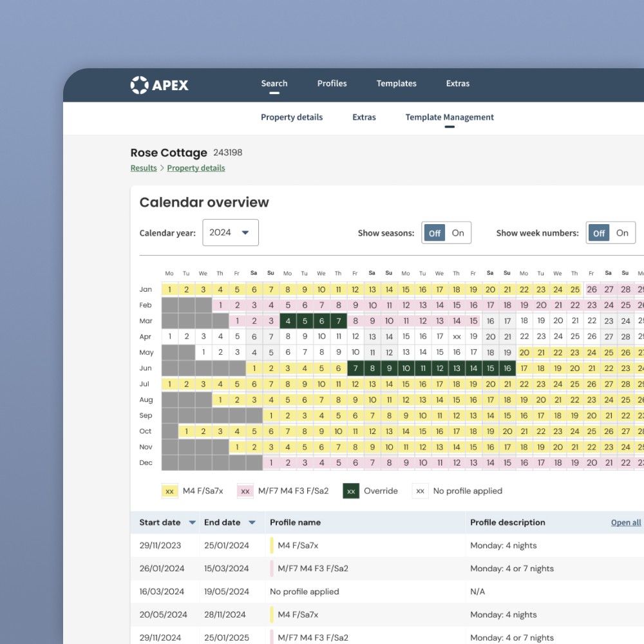Click the Open all link
644x644 pixels.
(x=625, y=522)
